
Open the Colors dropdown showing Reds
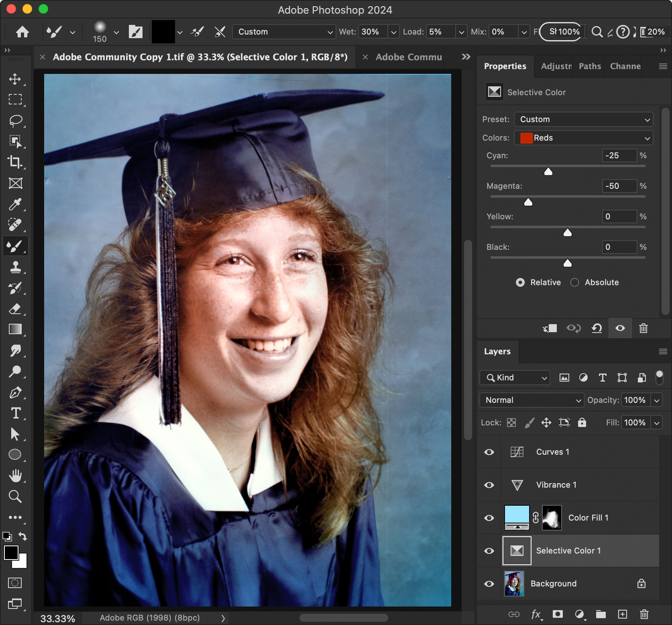[583, 138]
